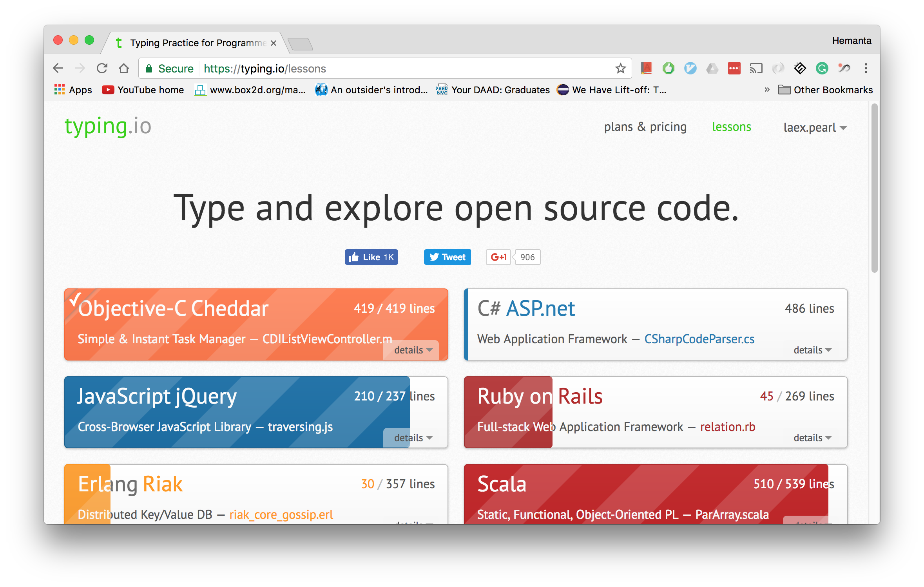This screenshot has width=924, height=587.
Task: Click the blue checkmark extension icon
Action: 690,69
